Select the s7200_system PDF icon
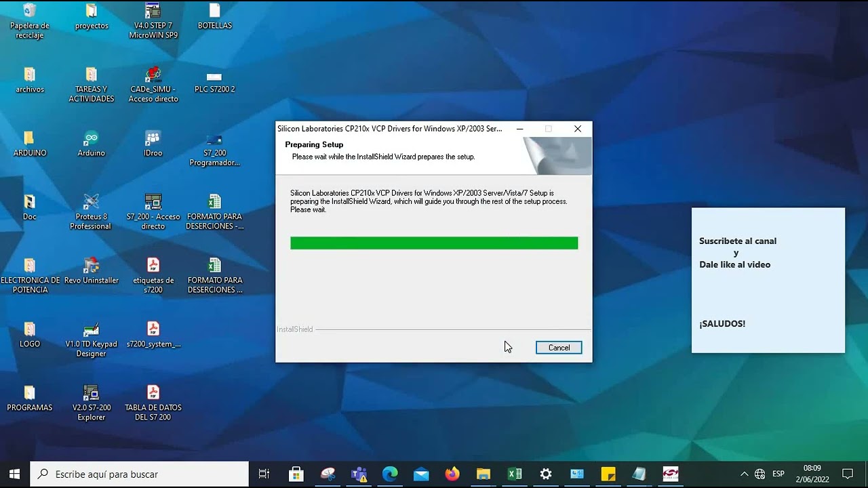This screenshot has height=488, width=868. click(x=153, y=335)
